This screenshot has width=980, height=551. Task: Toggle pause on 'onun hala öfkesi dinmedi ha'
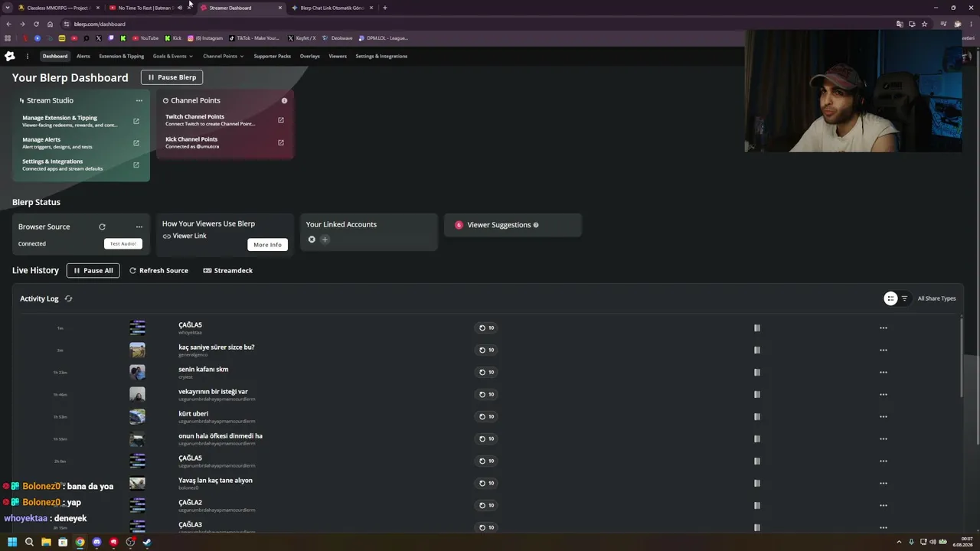tap(757, 439)
